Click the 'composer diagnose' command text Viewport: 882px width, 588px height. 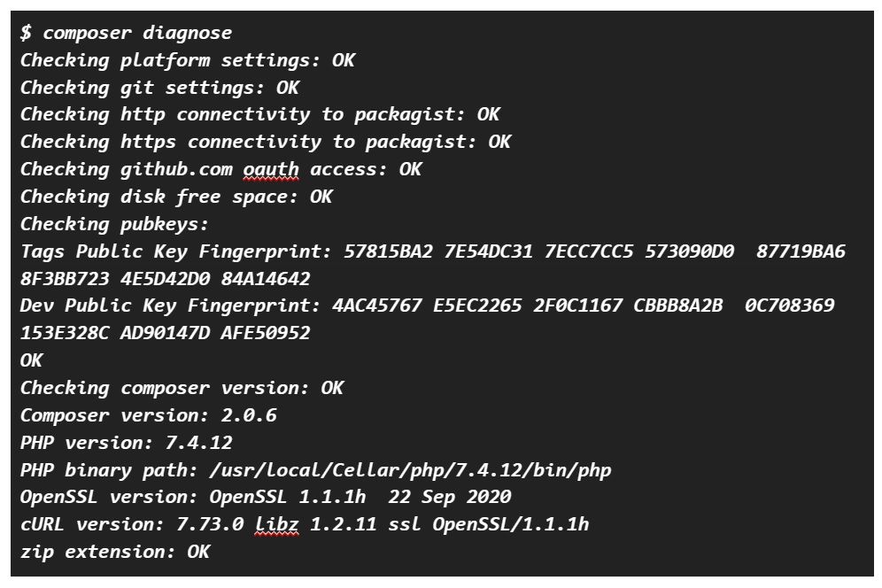pyautogui.click(x=137, y=33)
